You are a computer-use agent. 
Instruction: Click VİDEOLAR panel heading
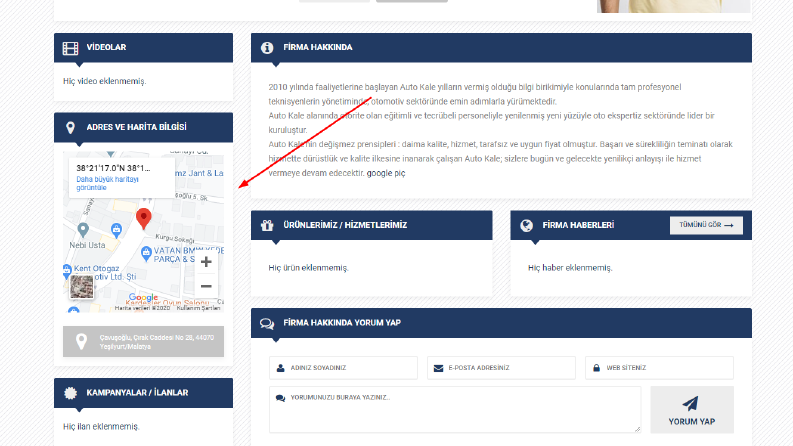106,47
